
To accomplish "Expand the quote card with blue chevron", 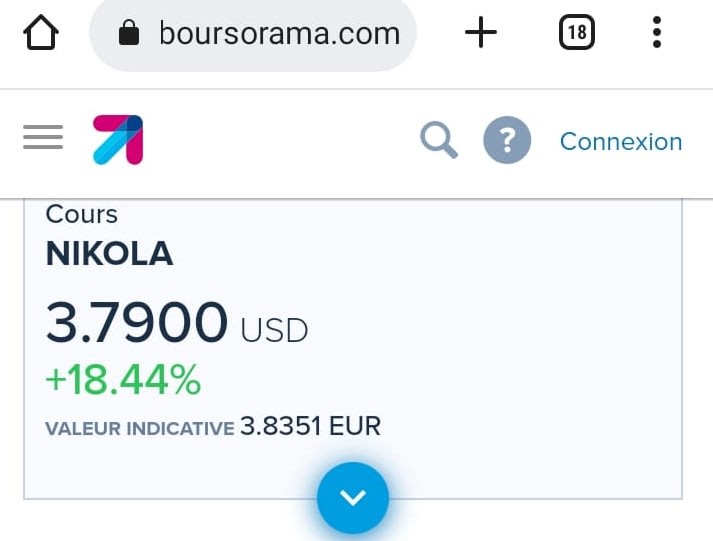I will pyautogui.click(x=353, y=497).
